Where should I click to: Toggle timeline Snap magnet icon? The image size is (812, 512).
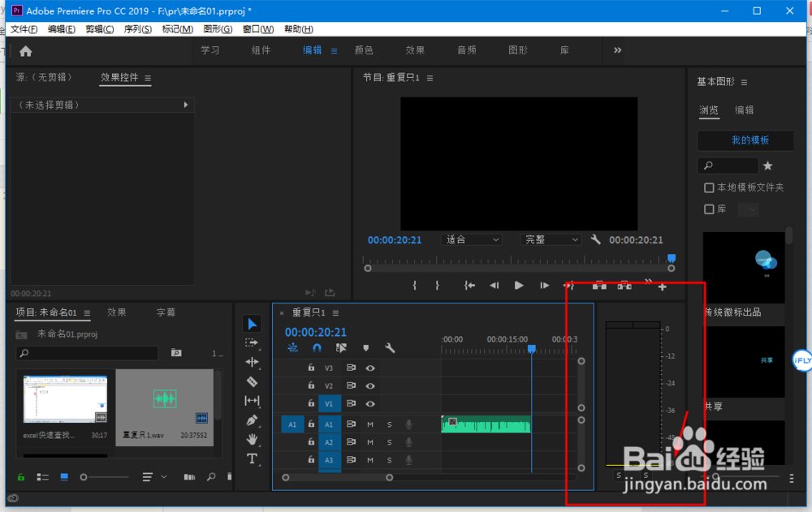(317, 348)
